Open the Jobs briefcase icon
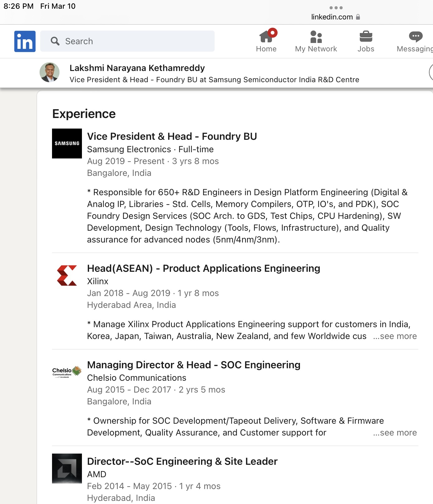Image resolution: width=433 pixels, height=504 pixels. pyautogui.click(x=366, y=36)
